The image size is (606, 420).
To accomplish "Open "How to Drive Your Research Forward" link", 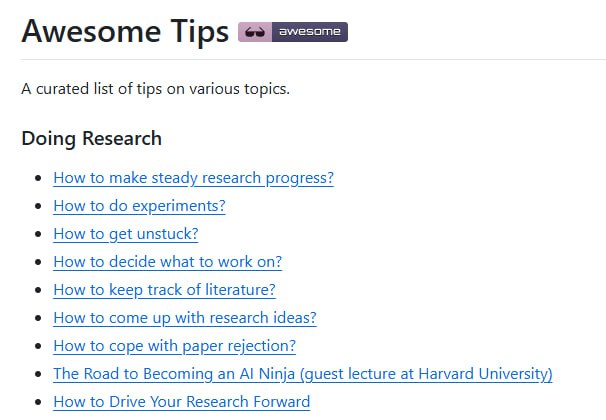I will [181, 402].
